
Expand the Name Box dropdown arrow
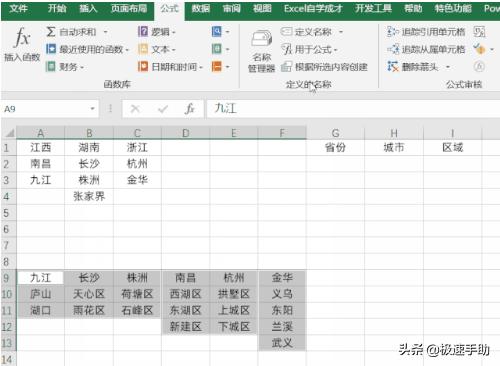(x=92, y=109)
